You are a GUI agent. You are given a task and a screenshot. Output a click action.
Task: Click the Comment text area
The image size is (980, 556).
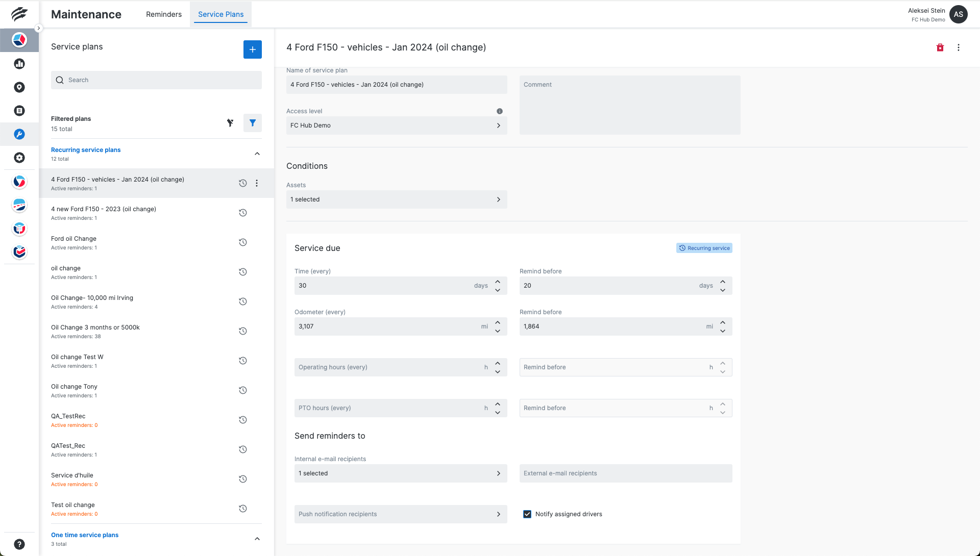(x=630, y=105)
